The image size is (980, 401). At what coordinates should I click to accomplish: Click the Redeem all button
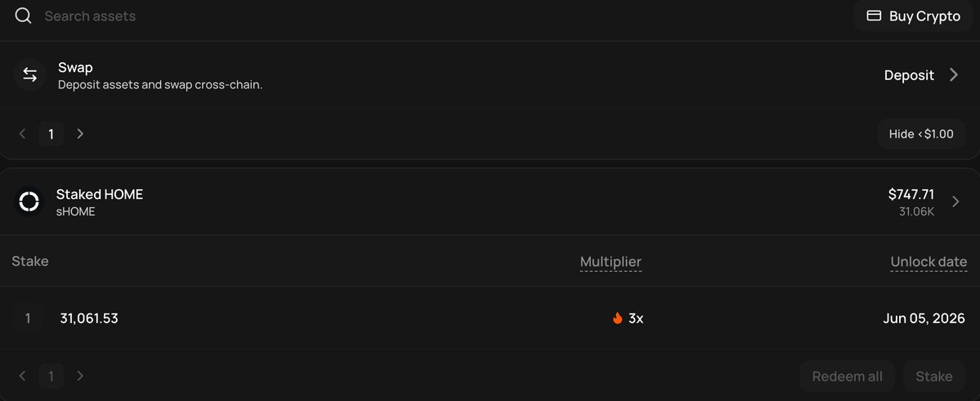[x=848, y=376]
